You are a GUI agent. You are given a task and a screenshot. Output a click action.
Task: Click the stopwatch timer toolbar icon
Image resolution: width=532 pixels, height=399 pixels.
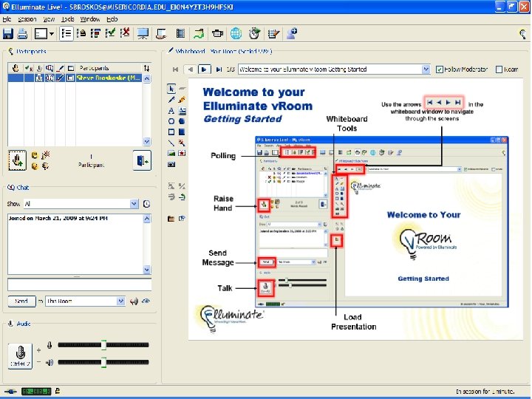[254, 33]
